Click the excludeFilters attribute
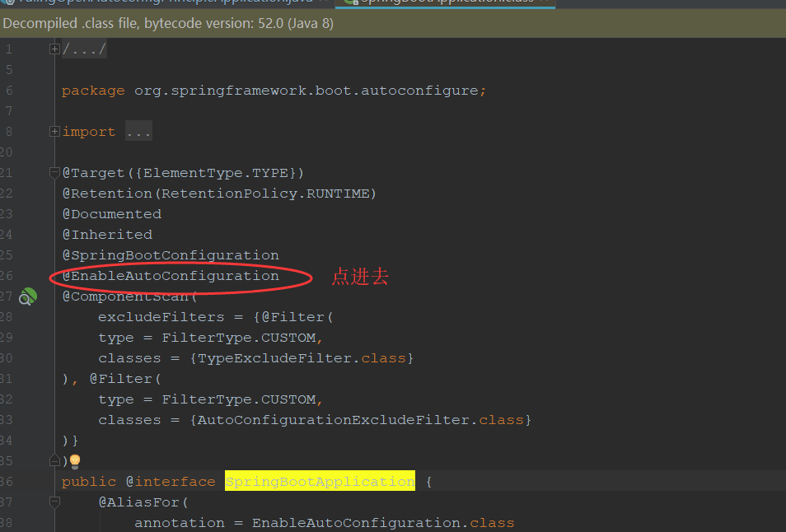Viewport: 786px width, 532px height. coord(161,317)
